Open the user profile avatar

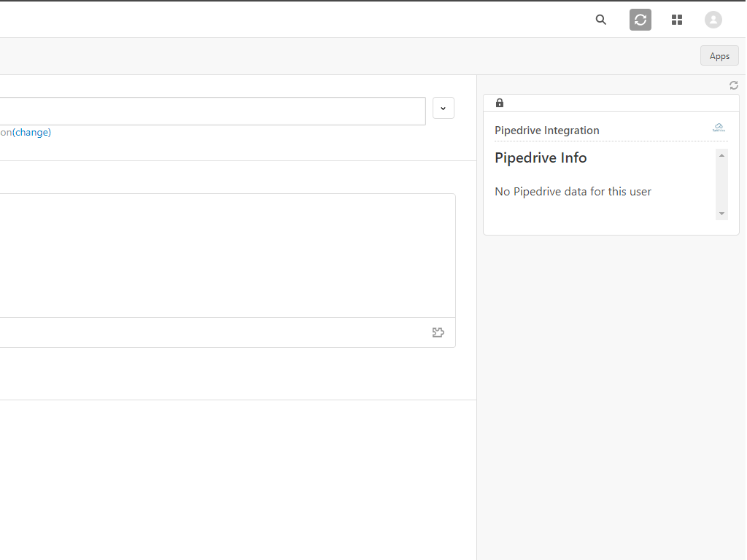tap(713, 20)
